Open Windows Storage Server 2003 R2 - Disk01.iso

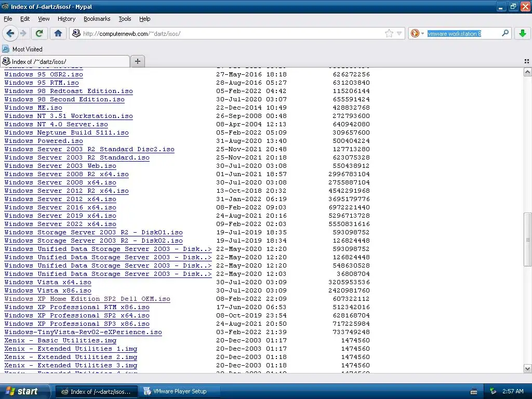tap(94, 232)
